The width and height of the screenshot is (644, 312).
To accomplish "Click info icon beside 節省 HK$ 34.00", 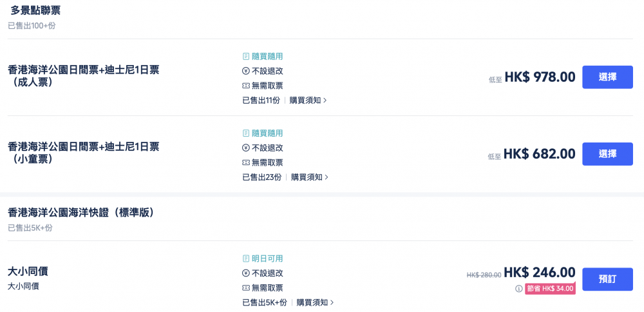I will click(x=518, y=289).
